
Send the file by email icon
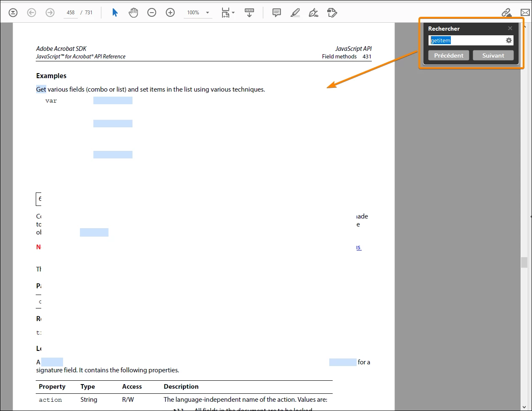525,13
